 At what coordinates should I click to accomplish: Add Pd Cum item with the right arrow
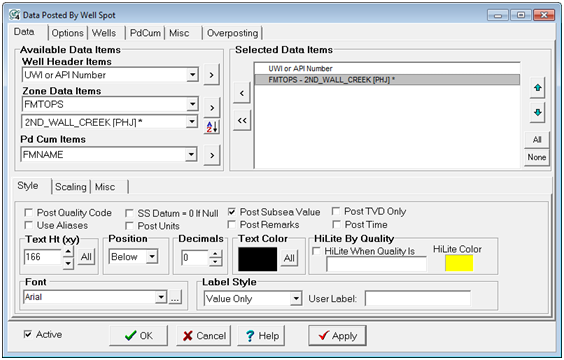point(212,155)
